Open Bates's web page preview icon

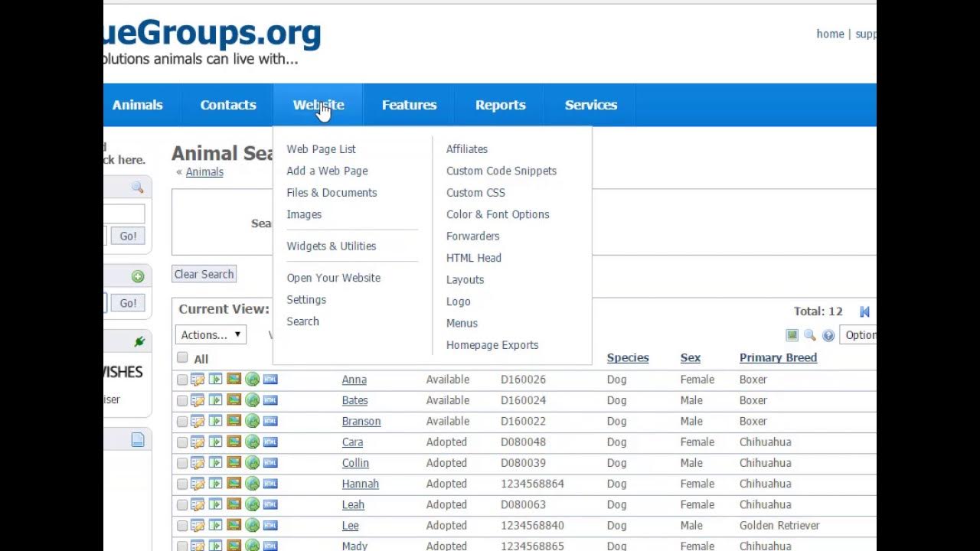[x=215, y=399]
